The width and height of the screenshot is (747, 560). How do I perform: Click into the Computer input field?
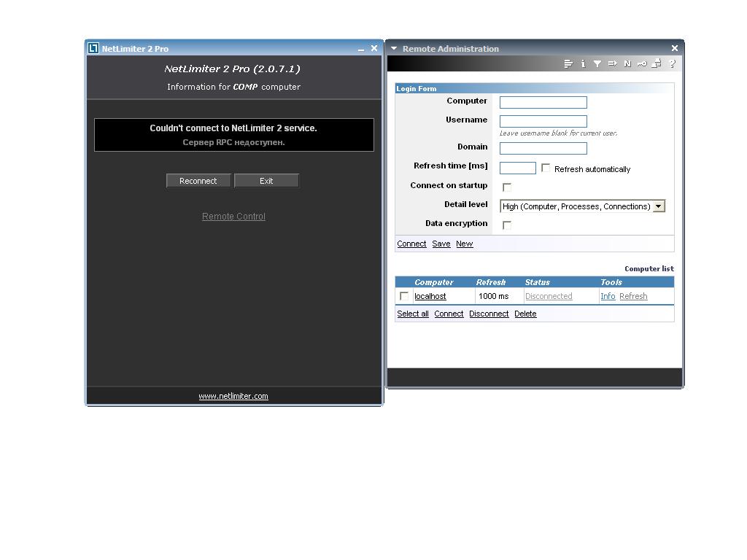[x=543, y=103]
